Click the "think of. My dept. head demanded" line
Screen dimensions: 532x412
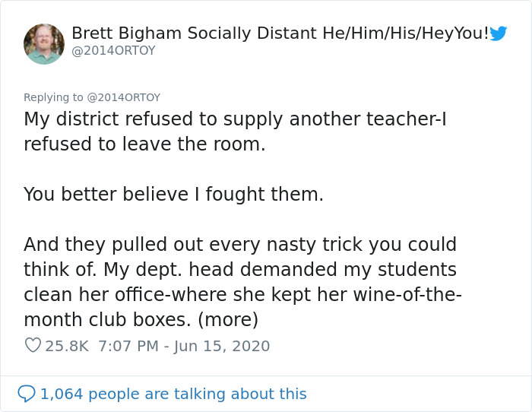tap(240, 269)
